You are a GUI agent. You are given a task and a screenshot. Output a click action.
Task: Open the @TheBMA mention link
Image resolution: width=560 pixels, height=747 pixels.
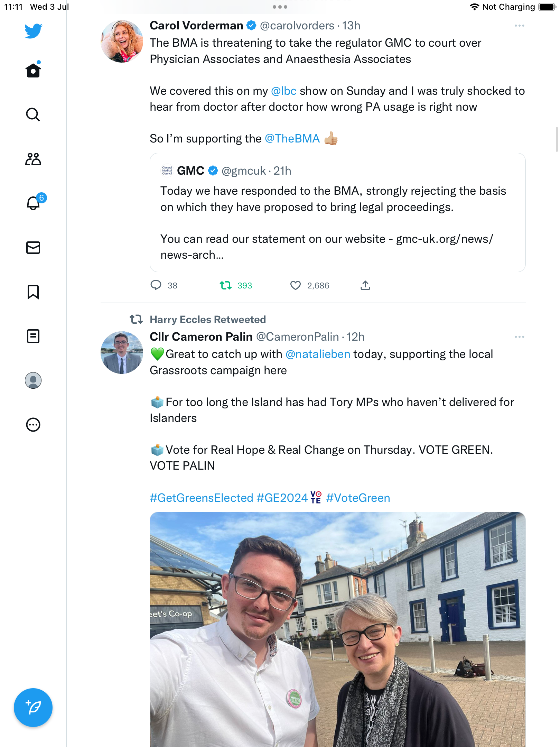point(292,139)
